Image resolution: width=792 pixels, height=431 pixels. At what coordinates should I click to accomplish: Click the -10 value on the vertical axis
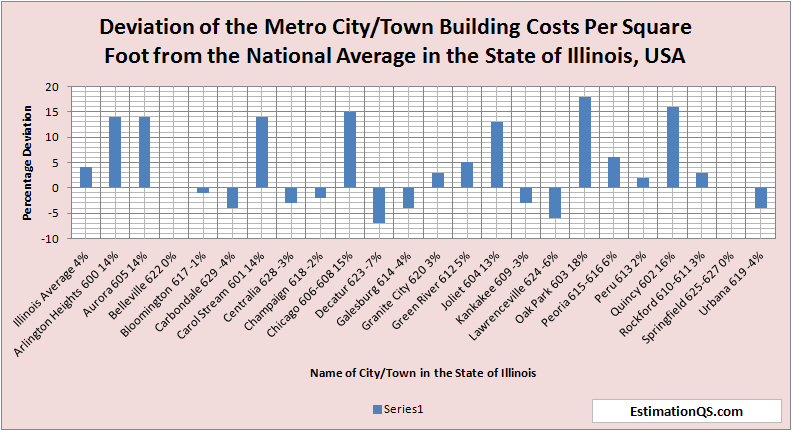51,238
